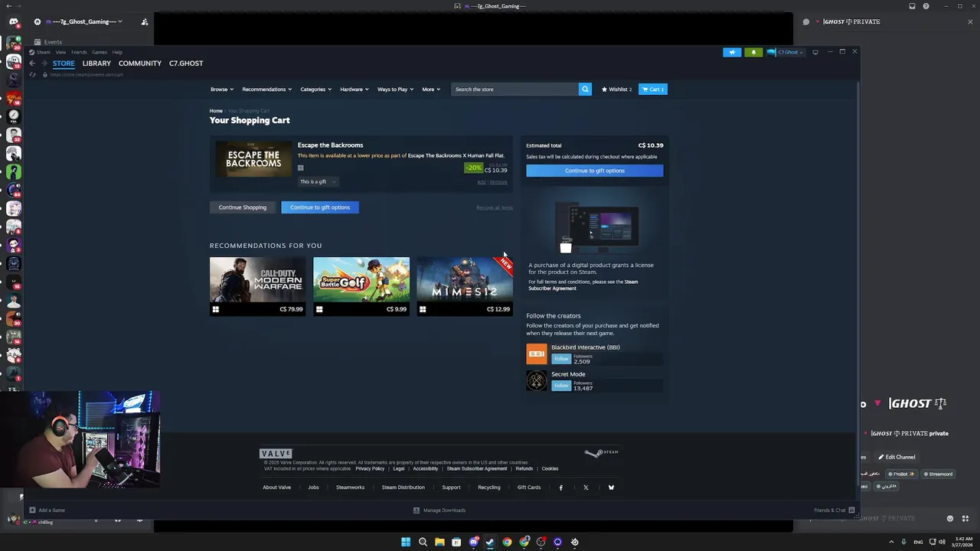Open Google Chrome from taskbar
This screenshot has height=551, width=980.
pos(507,542)
